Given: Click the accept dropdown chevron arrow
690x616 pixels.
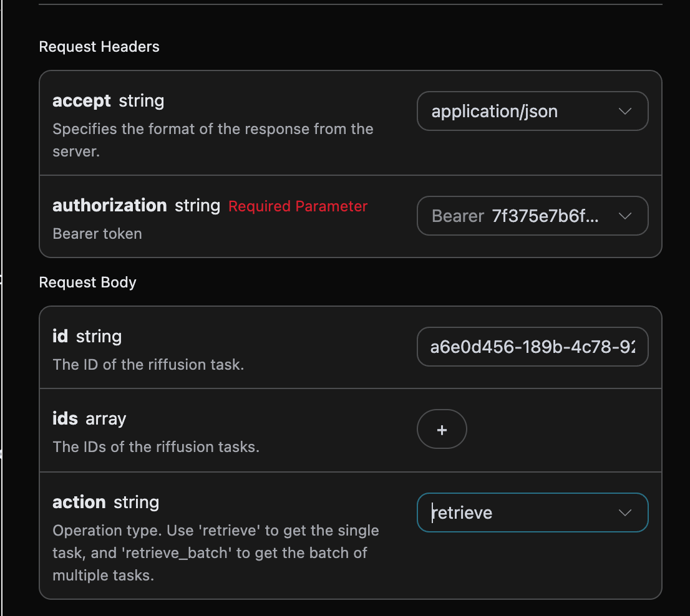Looking at the screenshot, I should (624, 112).
